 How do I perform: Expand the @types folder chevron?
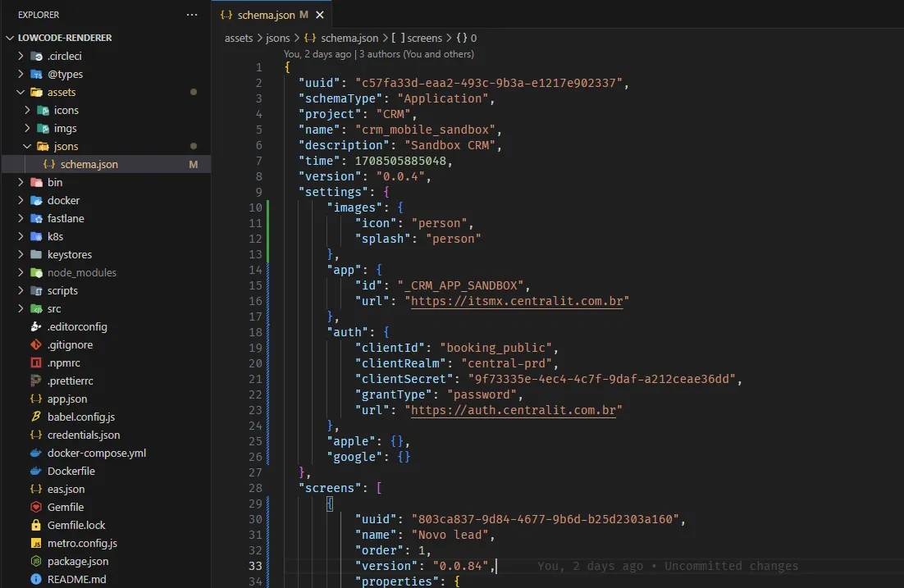coord(21,74)
